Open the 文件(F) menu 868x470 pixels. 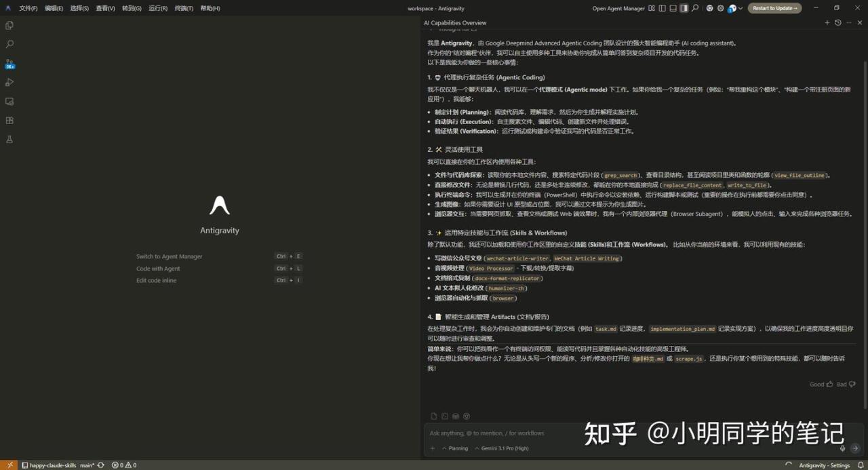click(28, 8)
